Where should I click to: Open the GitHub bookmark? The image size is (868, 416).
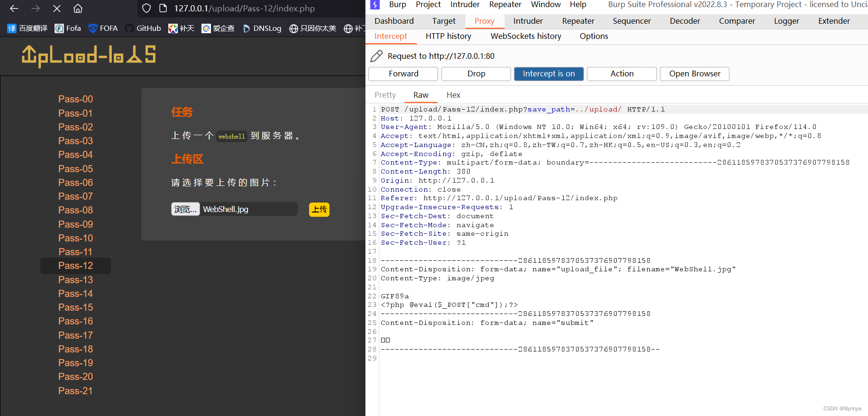[143, 28]
